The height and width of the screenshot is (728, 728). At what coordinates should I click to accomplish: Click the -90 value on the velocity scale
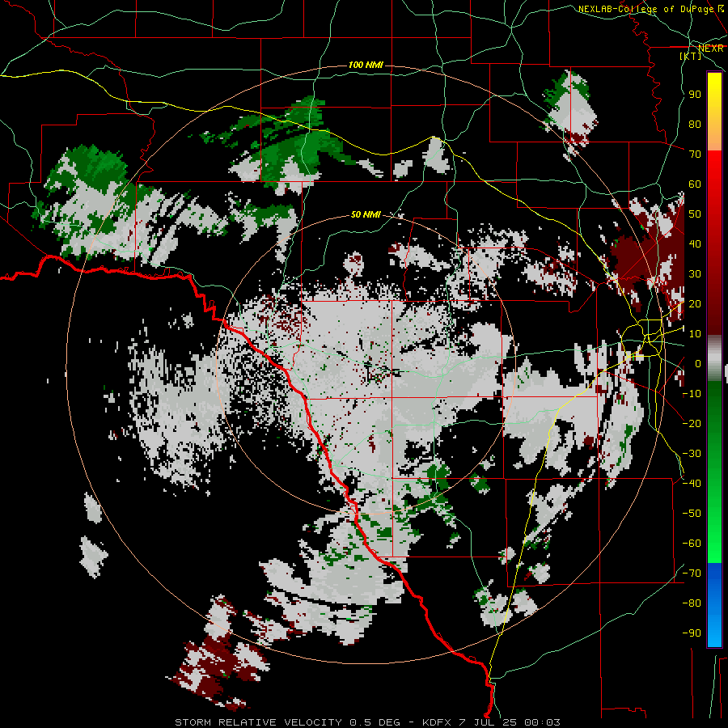[x=692, y=633]
